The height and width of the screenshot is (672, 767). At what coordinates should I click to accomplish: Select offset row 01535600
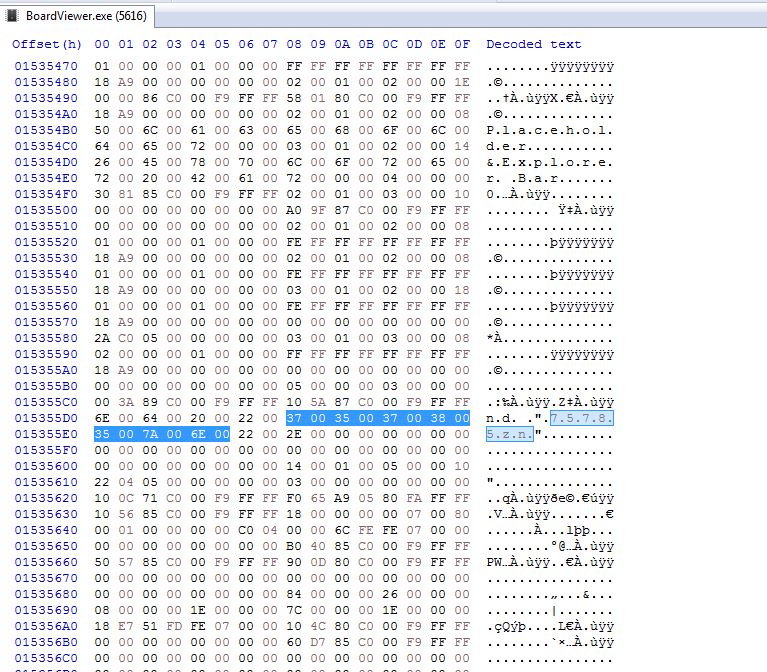click(x=46, y=467)
